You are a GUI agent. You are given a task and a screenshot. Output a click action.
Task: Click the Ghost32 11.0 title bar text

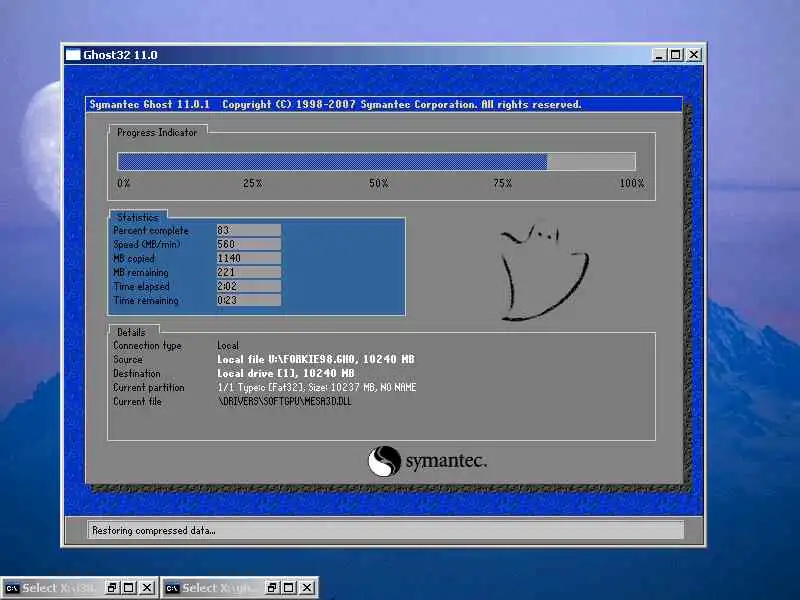coord(120,55)
